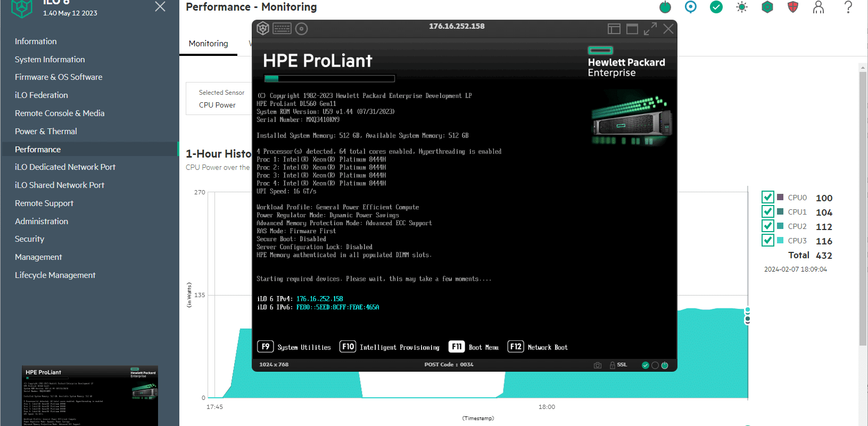Click the console thumbnail preview in sidebar
Screen dimensions: 868x426
point(90,396)
